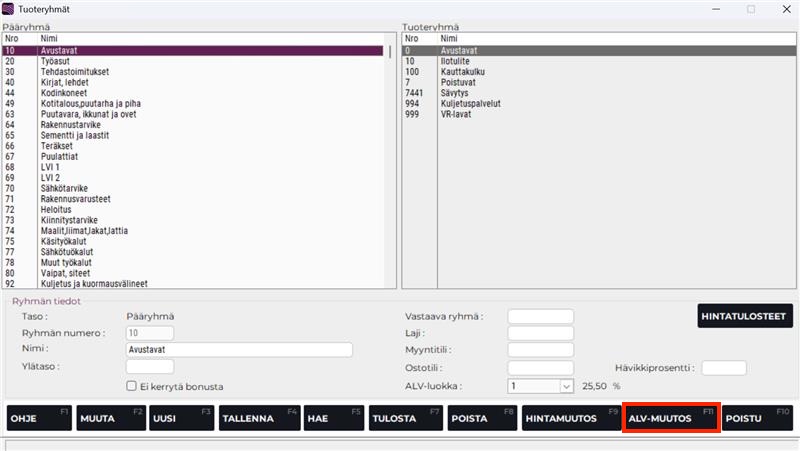Create new group with UUSI button
The height and width of the screenshot is (451, 800).
[180, 418]
